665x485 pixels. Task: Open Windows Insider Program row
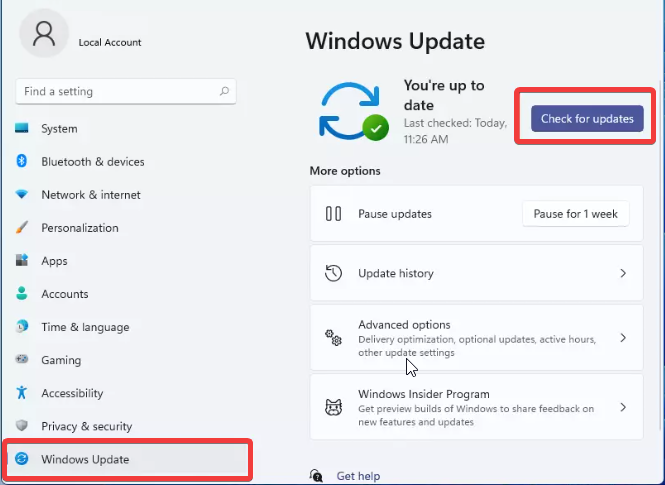tap(477, 407)
